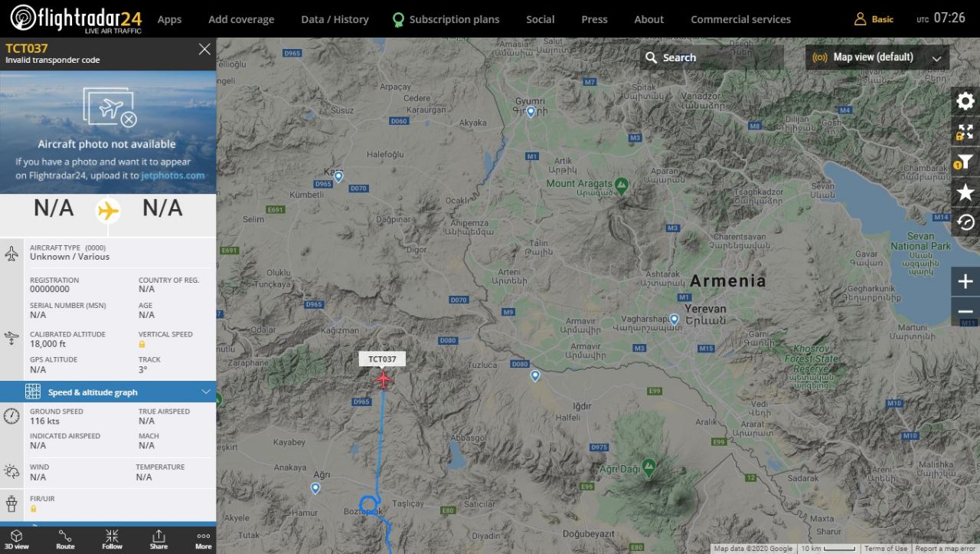Share this flight
This screenshot has width=980, height=554.
point(158,539)
